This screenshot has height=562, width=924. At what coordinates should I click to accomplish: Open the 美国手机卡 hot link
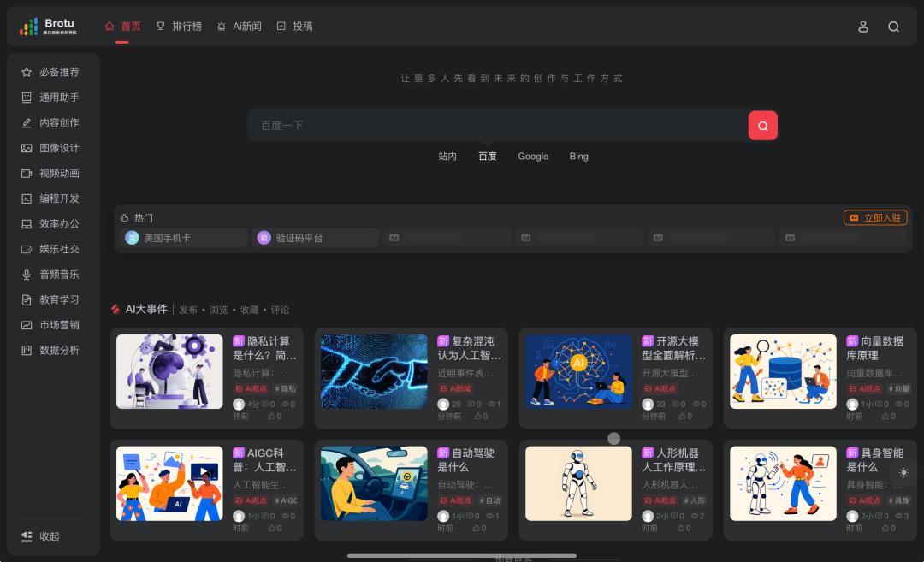point(184,238)
